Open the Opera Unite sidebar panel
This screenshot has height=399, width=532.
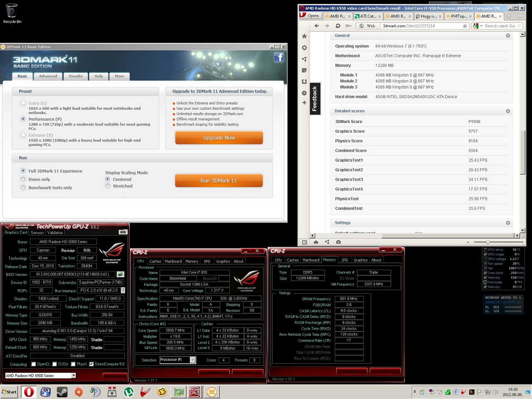pos(304,59)
